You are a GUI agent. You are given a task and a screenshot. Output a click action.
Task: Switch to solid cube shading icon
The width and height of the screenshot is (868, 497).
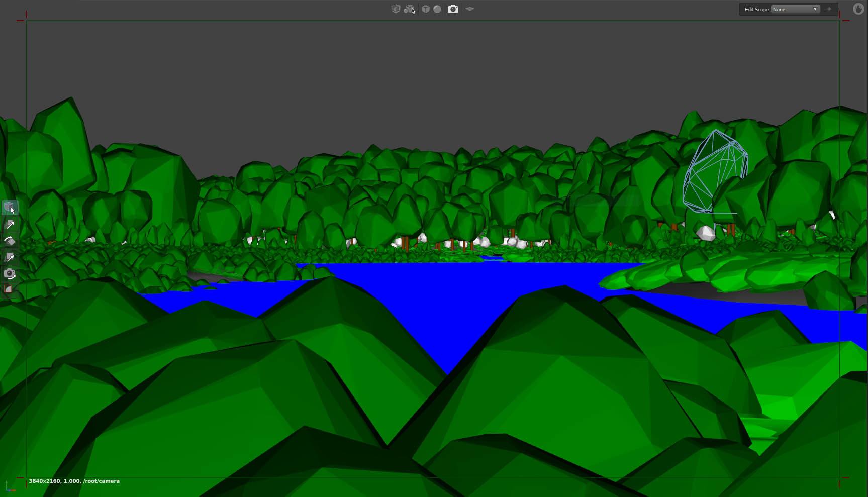click(425, 9)
